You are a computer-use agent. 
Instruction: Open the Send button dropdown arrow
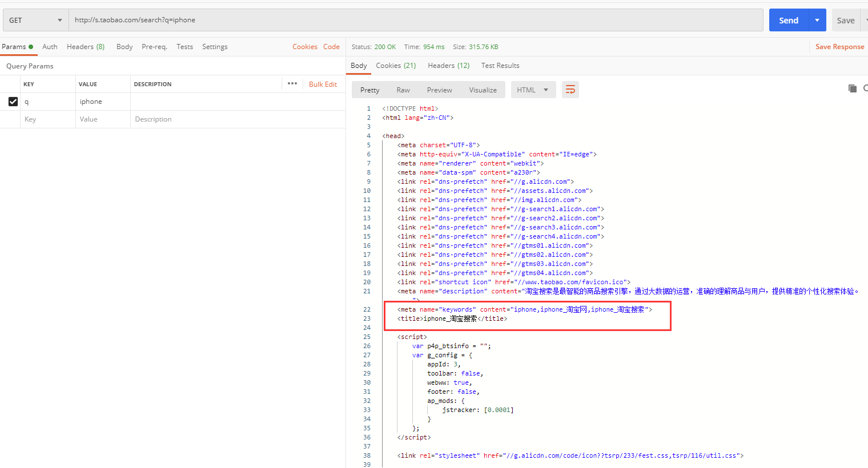coord(817,20)
